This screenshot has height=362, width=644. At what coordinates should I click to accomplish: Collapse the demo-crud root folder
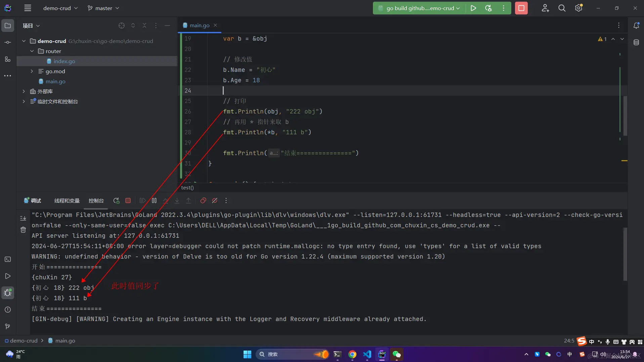coord(24,41)
